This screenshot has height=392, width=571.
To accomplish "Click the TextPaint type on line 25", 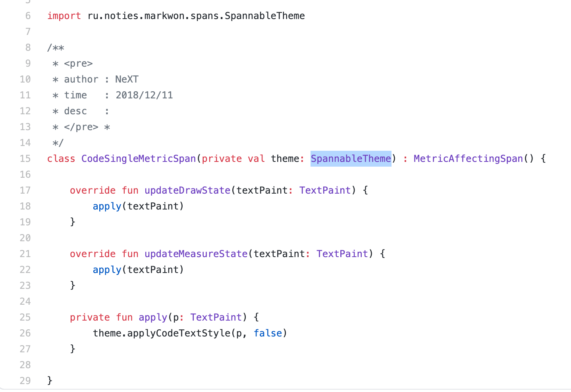I will point(216,317).
